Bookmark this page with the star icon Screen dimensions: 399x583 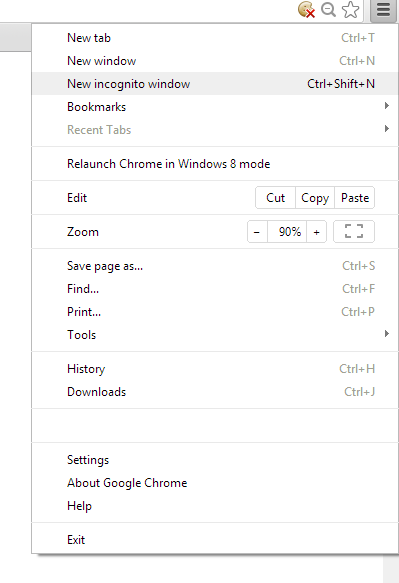click(x=351, y=10)
